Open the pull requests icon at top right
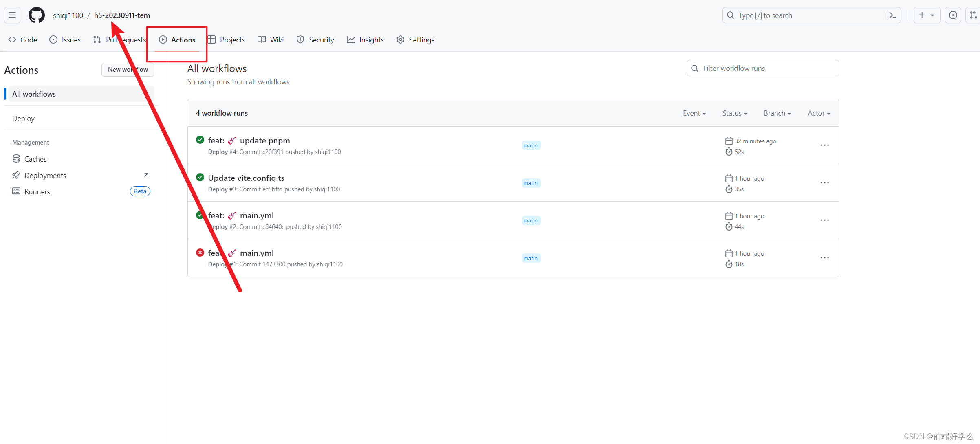 pyautogui.click(x=973, y=15)
